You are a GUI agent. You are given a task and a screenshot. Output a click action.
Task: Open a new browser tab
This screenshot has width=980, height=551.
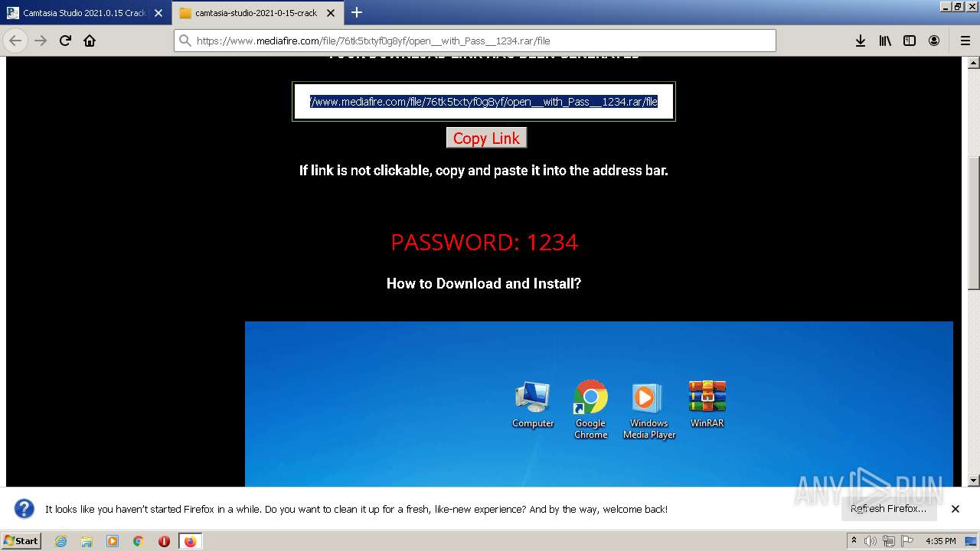coord(356,12)
